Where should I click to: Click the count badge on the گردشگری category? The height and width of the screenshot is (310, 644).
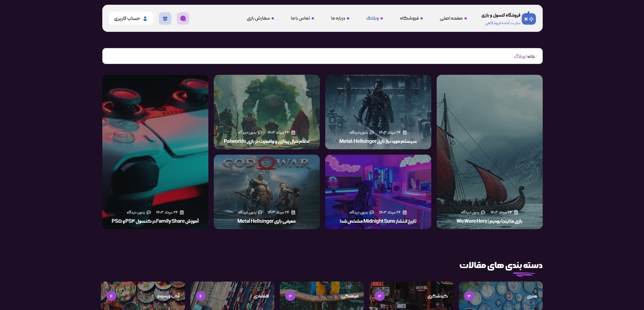pyautogui.click(x=380, y=296)
